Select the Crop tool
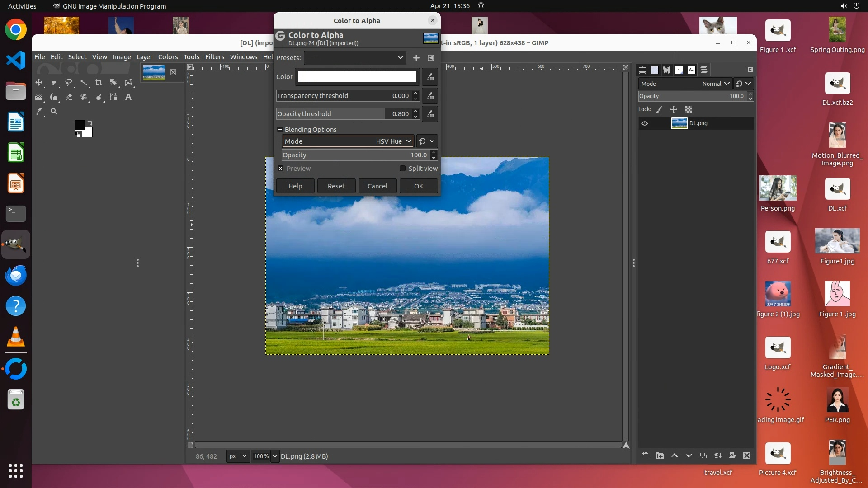 click(x=99, y=83)
